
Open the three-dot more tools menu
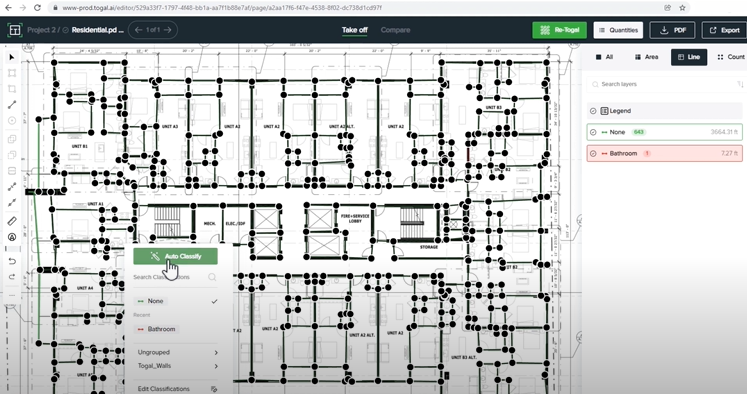coord(12,295)
